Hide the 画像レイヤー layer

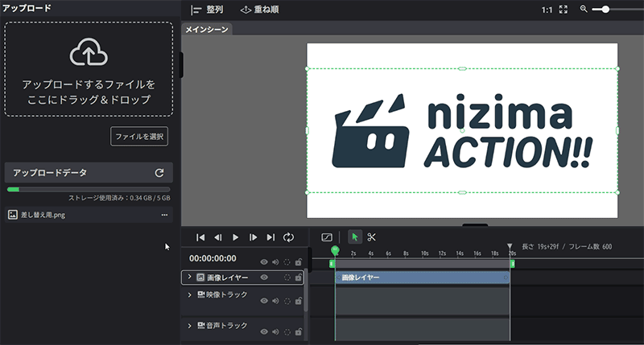coord(264,277)
